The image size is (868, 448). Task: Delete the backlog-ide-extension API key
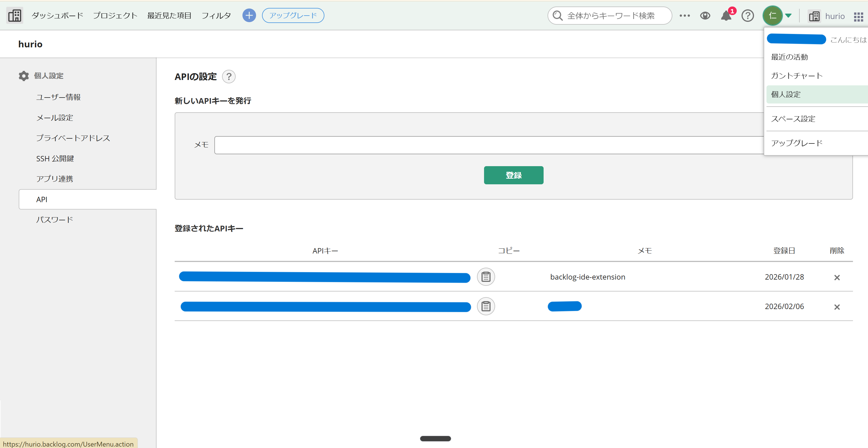pyautogui.click(x=837, y=277)
